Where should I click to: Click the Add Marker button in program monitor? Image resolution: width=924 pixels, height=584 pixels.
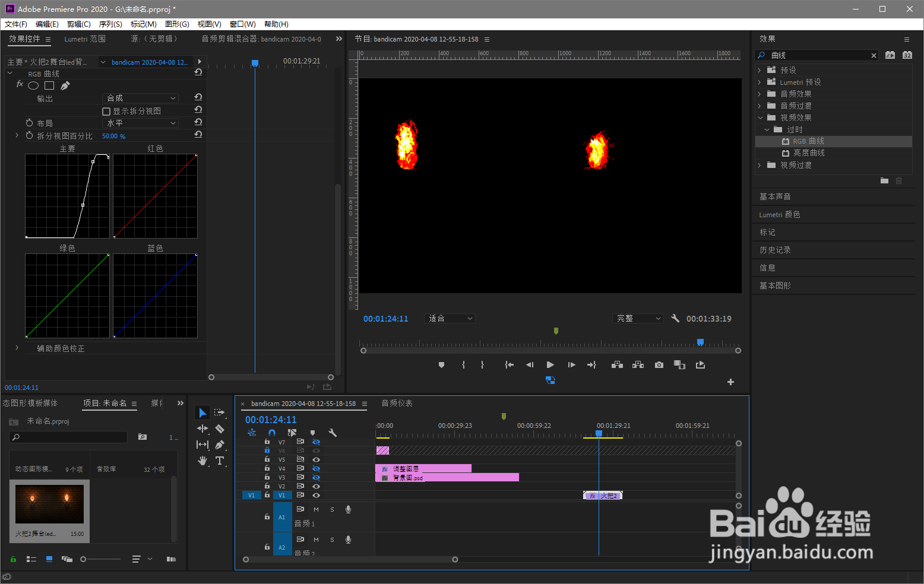pos(441,365)
